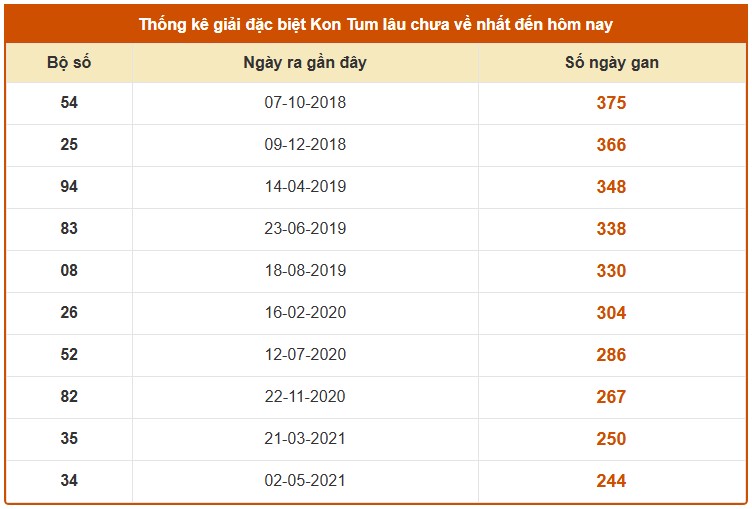Select number 34 in the Bộ số column
This screenshot has height=509, width=752.
69,481
